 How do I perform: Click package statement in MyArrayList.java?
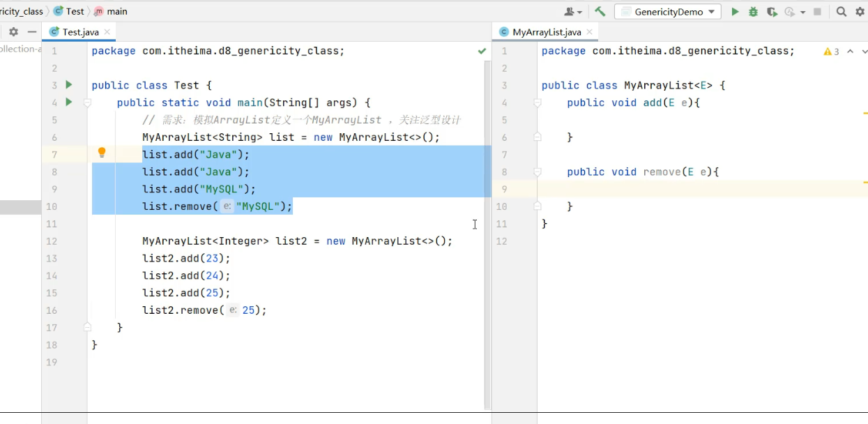668,51
